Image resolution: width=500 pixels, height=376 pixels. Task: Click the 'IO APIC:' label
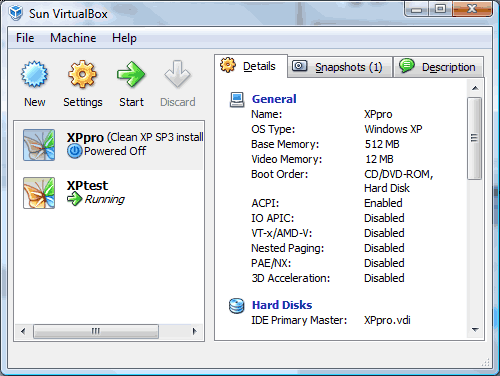[x=273, y=218]
